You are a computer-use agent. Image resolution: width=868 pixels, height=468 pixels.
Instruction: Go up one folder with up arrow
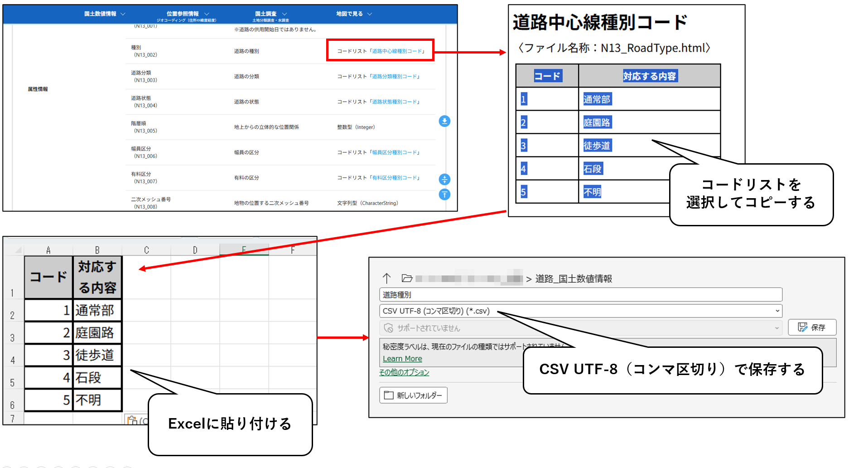point(386,278)
